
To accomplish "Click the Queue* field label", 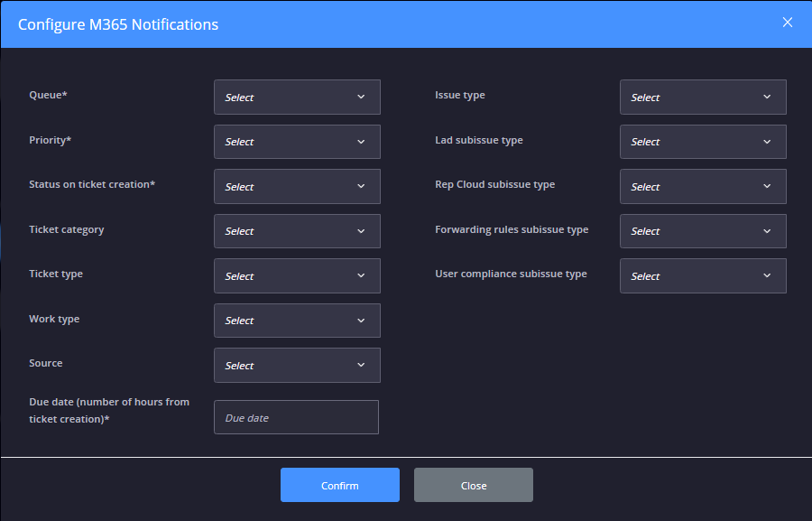I will click(x=48, y=95).
